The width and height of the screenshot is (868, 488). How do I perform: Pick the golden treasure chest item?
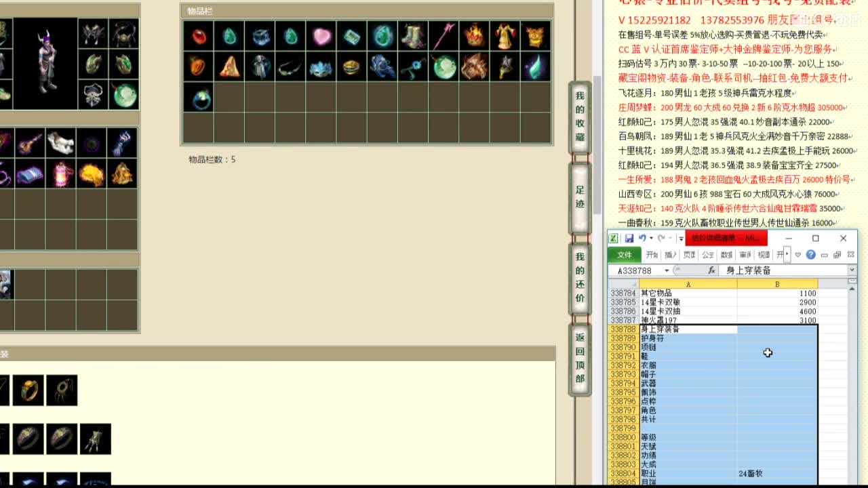535,36
